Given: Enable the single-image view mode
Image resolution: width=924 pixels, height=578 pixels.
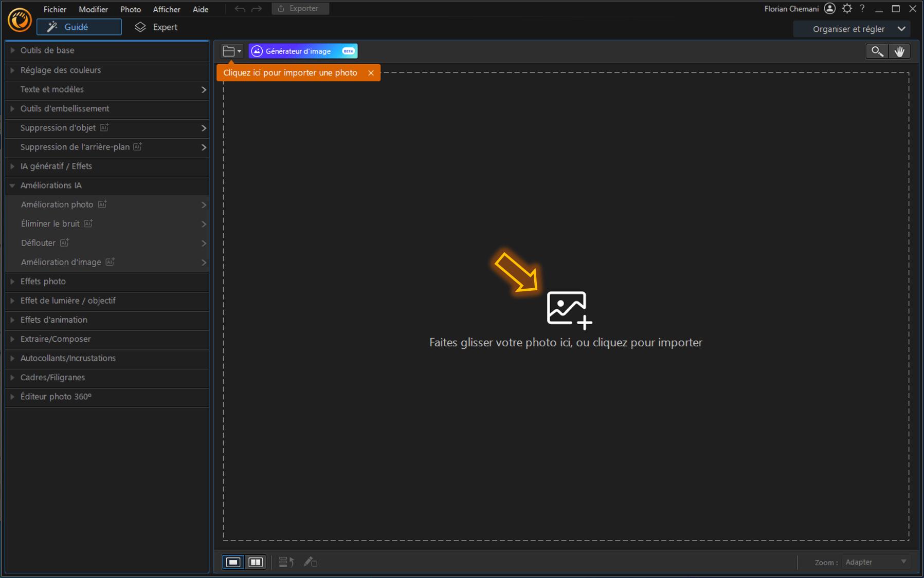Looking at the screenshot, I should (x=233, y=562).
